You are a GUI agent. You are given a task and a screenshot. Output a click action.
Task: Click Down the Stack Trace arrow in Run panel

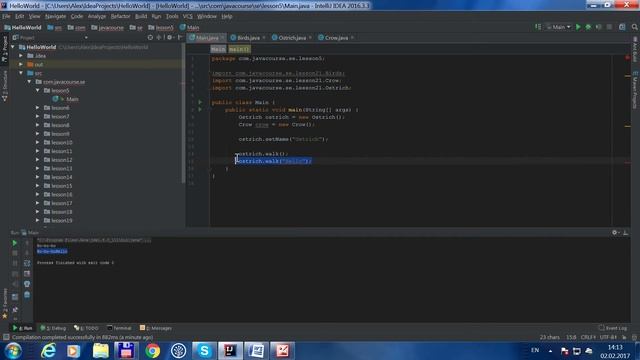point(27,253)
